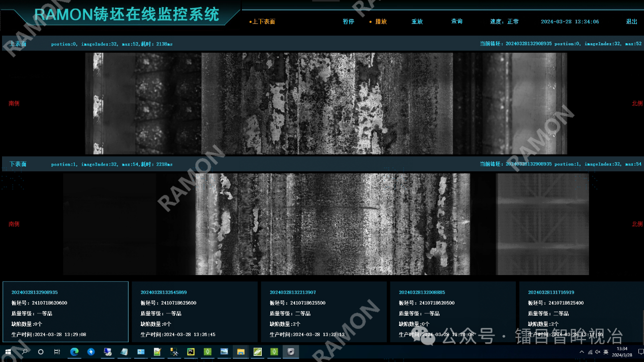Open the network Wi-Fi tray icon

[590, 352]
